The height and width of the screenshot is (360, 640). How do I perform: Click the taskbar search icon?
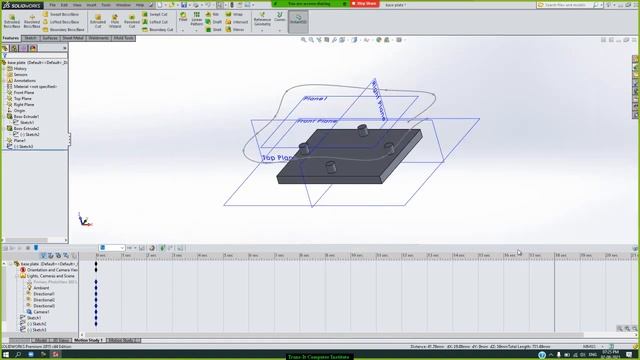coord(18,355)
